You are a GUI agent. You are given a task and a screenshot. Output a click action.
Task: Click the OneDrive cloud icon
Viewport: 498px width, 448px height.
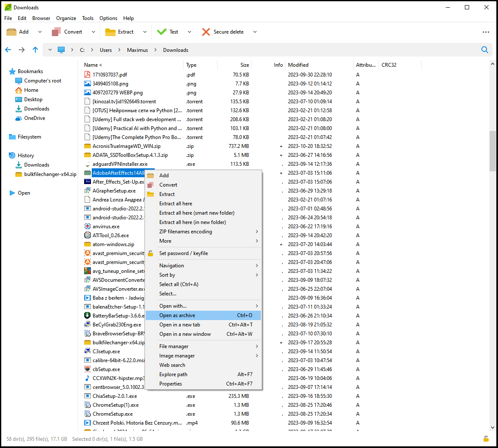pyautogui.click(x=19, y=118)
